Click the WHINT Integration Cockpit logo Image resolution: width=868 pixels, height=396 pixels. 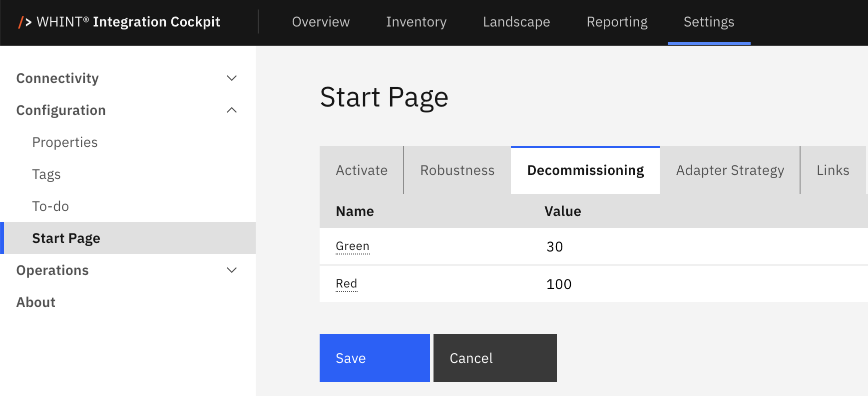point(119,22)
